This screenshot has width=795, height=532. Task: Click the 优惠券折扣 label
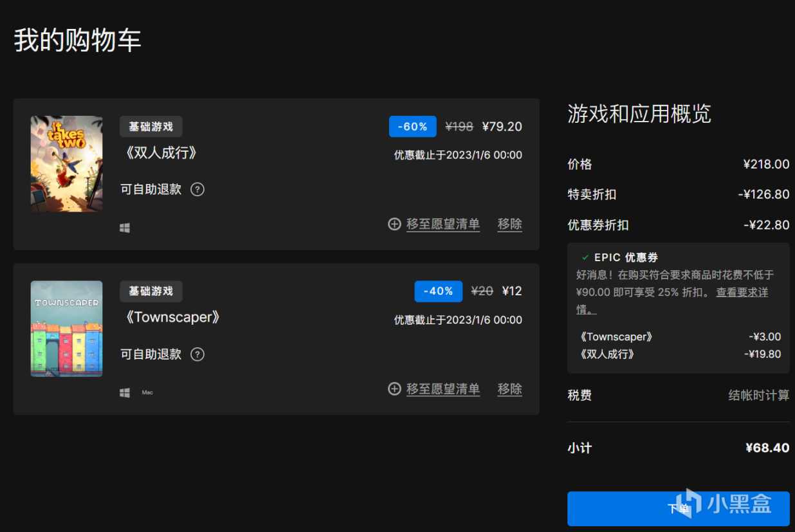tap(598, 225)
